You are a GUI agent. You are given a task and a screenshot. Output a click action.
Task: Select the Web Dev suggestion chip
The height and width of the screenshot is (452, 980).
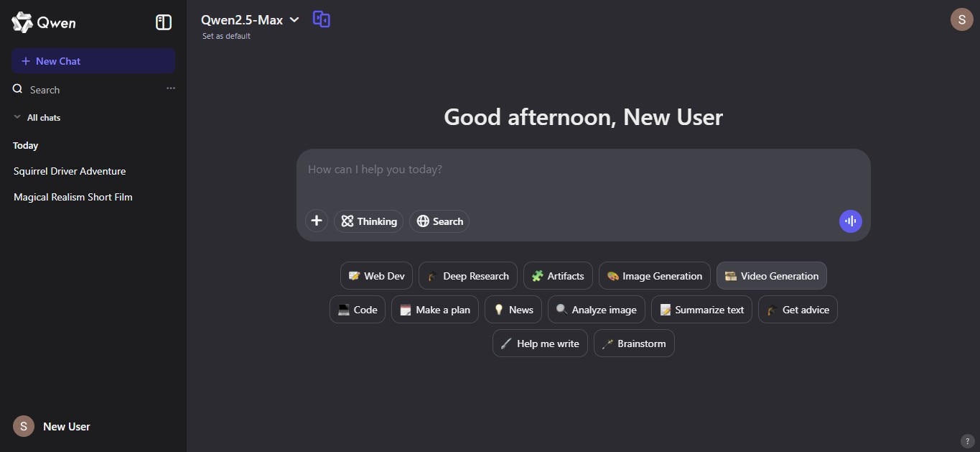[x=377, y=276]
